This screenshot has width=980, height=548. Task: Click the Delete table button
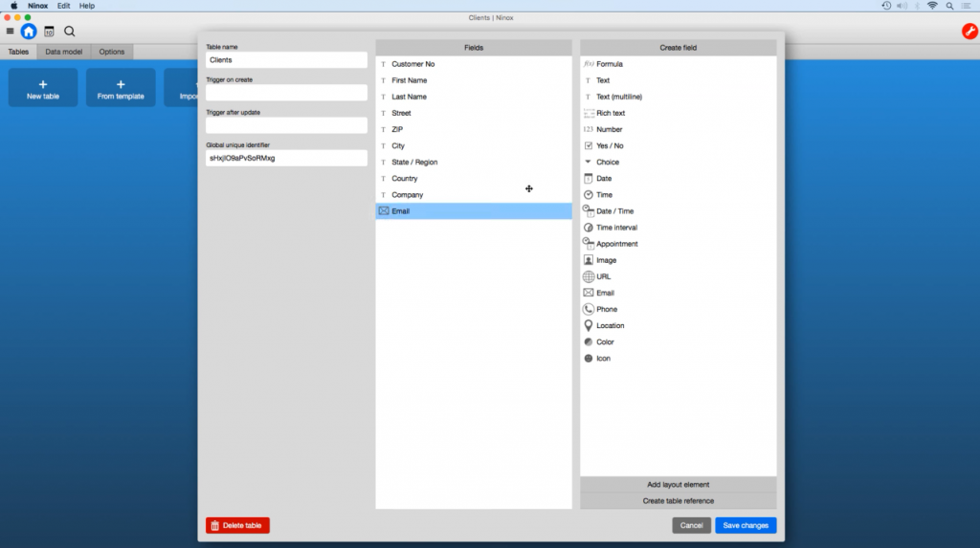coord(237,525)
